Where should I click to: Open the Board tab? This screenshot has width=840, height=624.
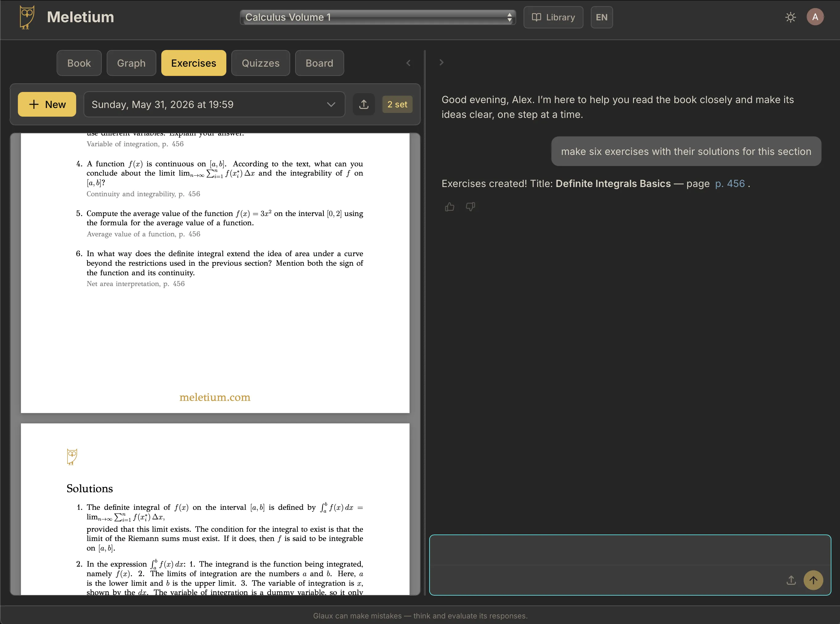pos(319,63)
